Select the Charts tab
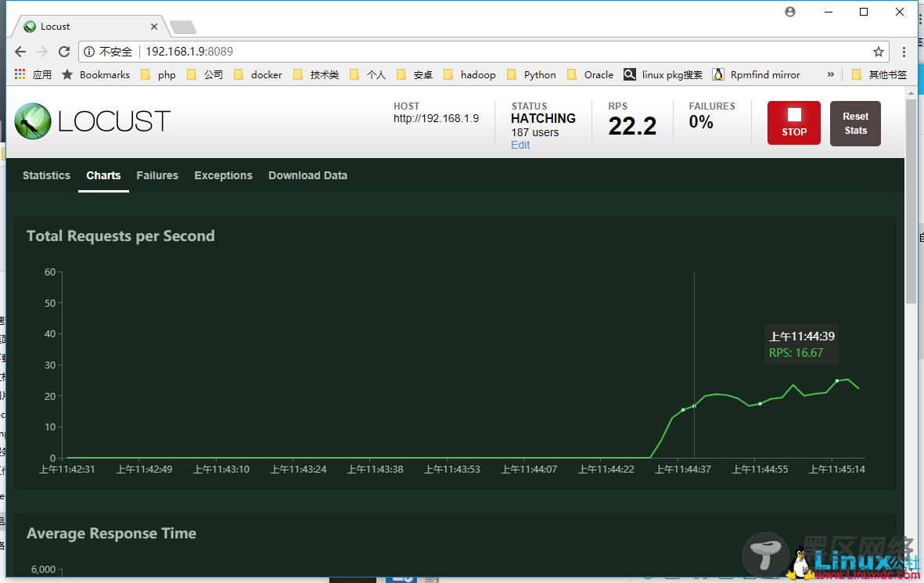 [104, 175]
